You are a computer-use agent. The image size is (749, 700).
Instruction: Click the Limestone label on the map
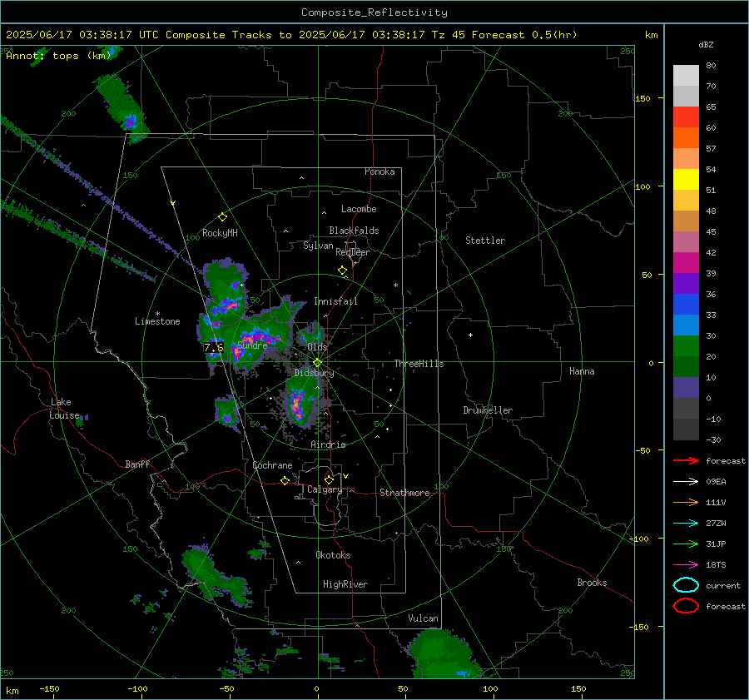157,321
